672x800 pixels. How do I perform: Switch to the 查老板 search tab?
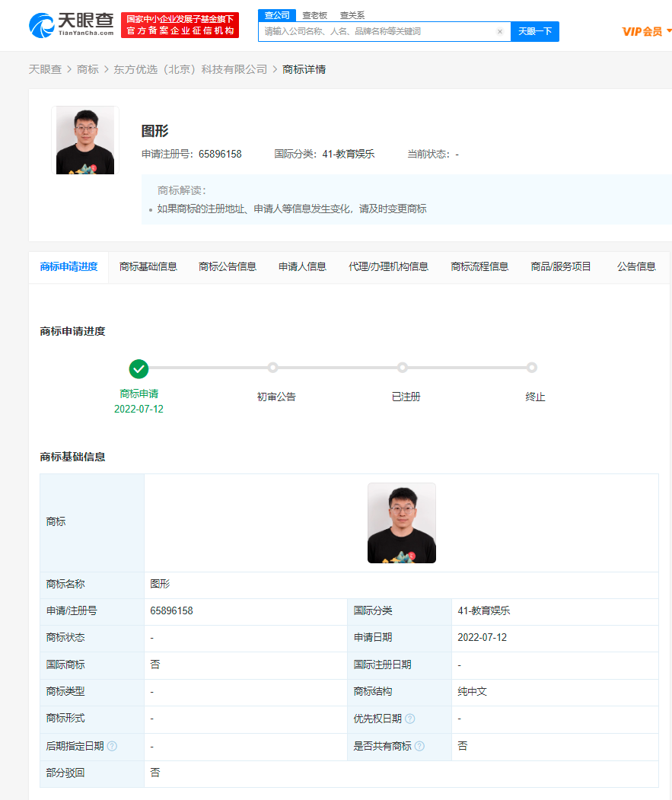[314, 14]
